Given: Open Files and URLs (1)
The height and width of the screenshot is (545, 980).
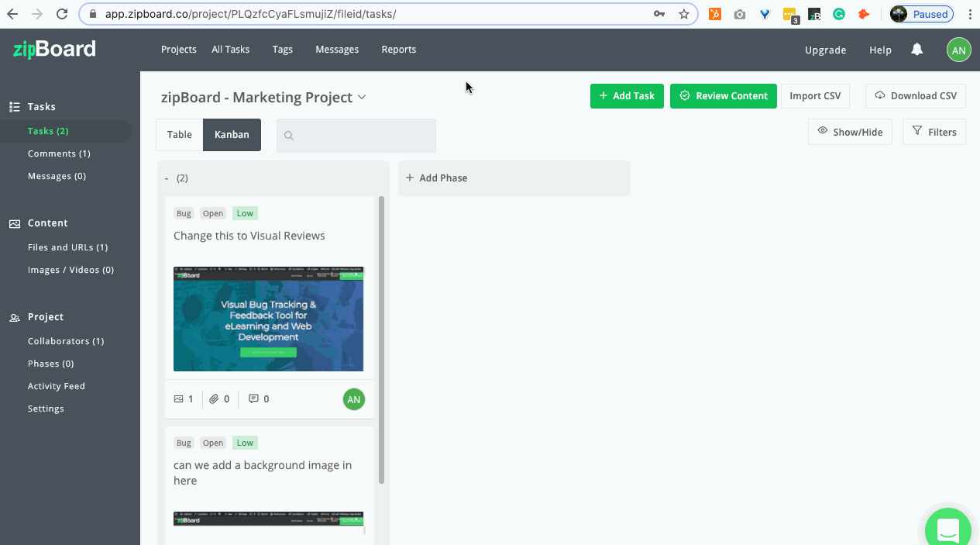Looking at the screenshot, I should click(x=68, y=247).
